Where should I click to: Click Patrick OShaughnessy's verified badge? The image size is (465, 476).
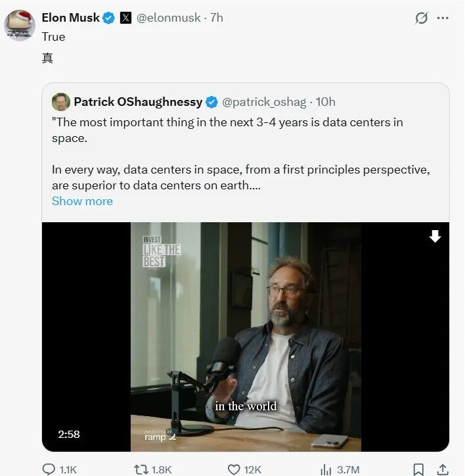coord(212,102)
